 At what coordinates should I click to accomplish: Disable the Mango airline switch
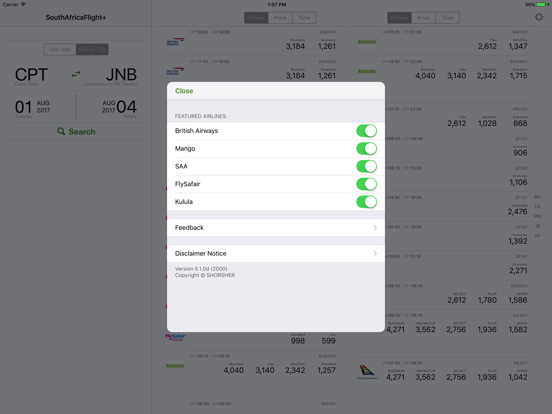pos(366,148)
